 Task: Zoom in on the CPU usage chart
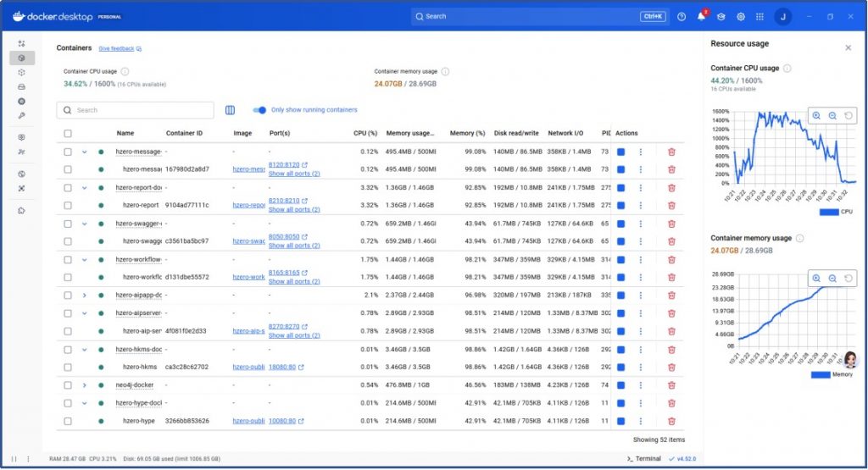[816, 116]
